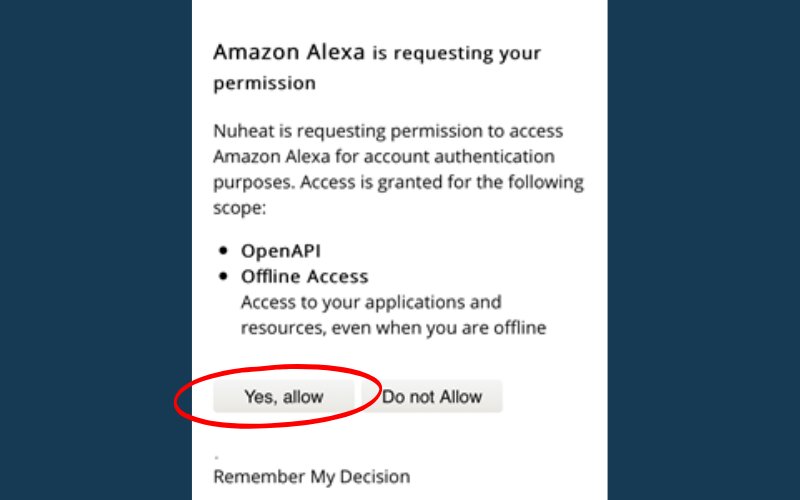Click the word "Nuheat" in the paragraph
This screenshot has width=800, height=500.
(242, 131)
